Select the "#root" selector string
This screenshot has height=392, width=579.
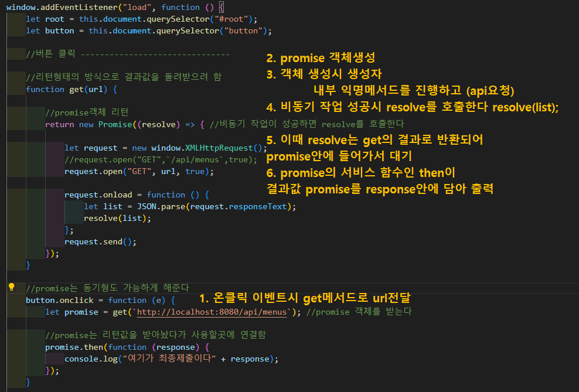pyautogui.click(x=231, y=19)
